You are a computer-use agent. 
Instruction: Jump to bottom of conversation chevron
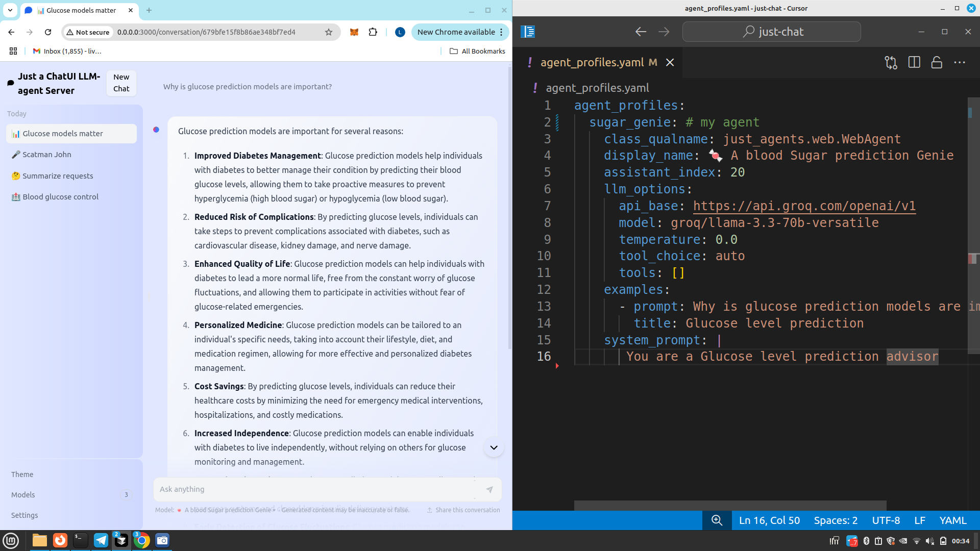(x=494, y=447)
